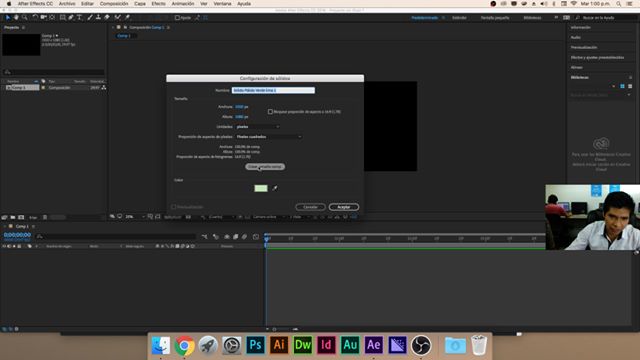Select the Roto Brush tool
640x360 pixels.
(118, 18)
